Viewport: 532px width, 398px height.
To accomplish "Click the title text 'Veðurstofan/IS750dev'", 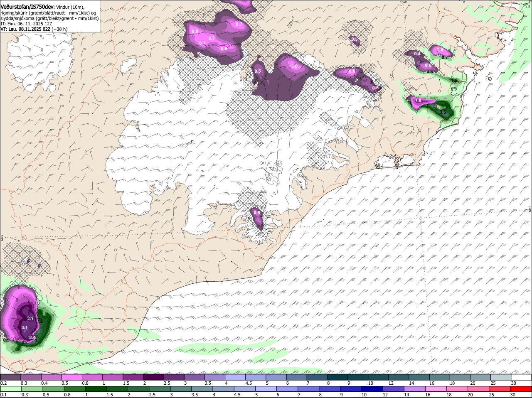I will tap(27, 7).
